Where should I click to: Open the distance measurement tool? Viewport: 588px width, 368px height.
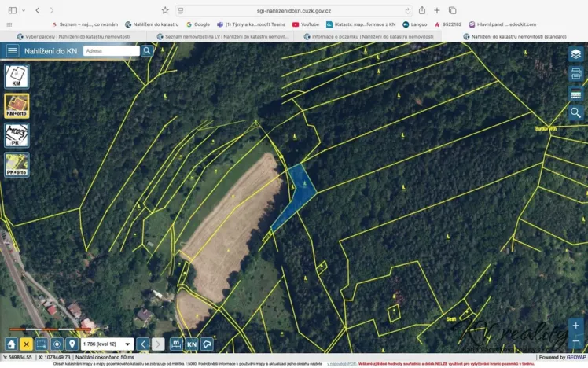coord(176,344)
